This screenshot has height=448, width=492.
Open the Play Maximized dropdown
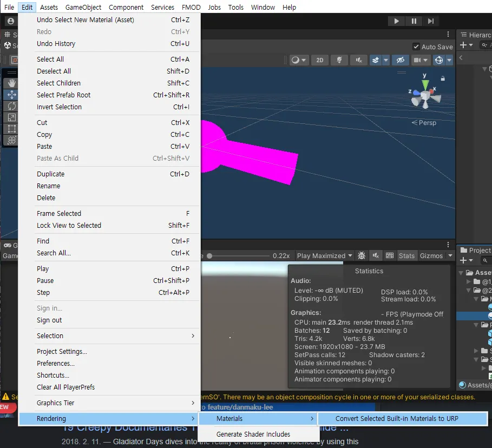(x=324, y=255)
